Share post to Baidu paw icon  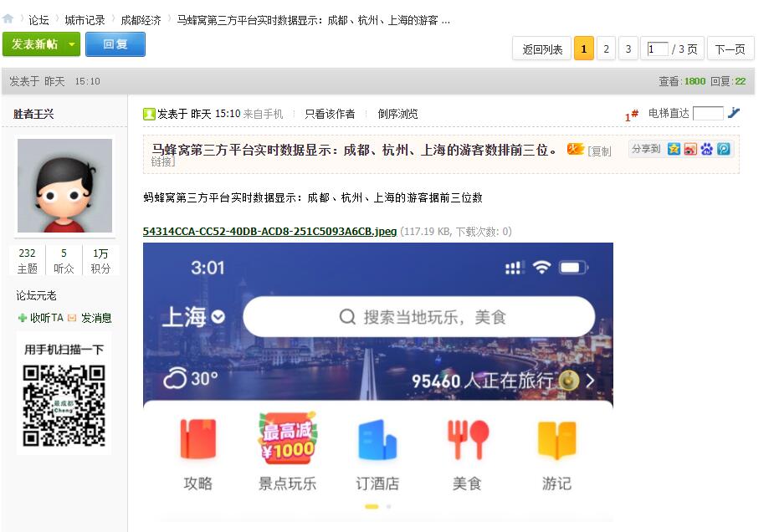(x=707, y=149)
